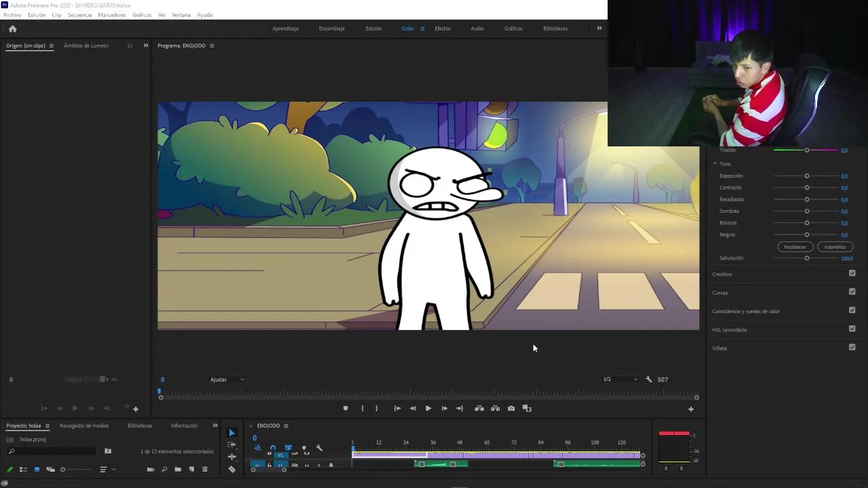Step back one frame

(412, 408)
